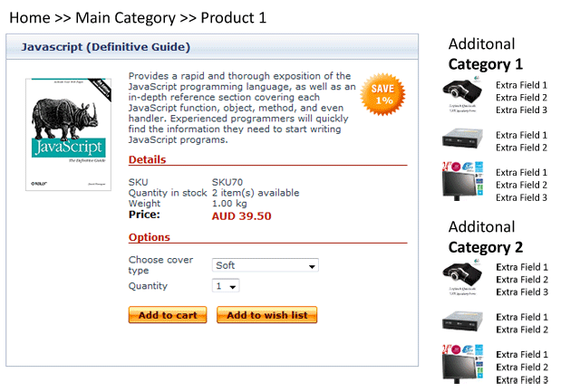The height and width of the screenshot is (392, 580).
Task: Open the Quantity dropdown
Action: [x=226, y=286]
